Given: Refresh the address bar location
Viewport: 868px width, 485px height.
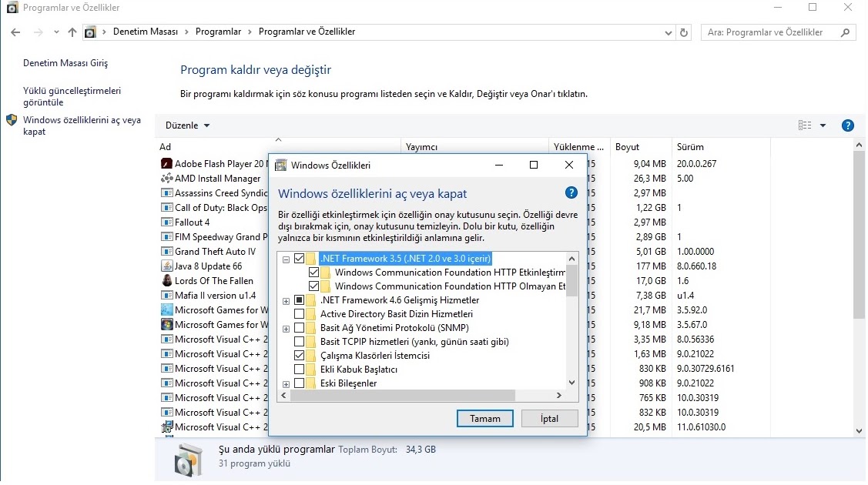Looking at the screenshot, I should [x=684, y=32].
